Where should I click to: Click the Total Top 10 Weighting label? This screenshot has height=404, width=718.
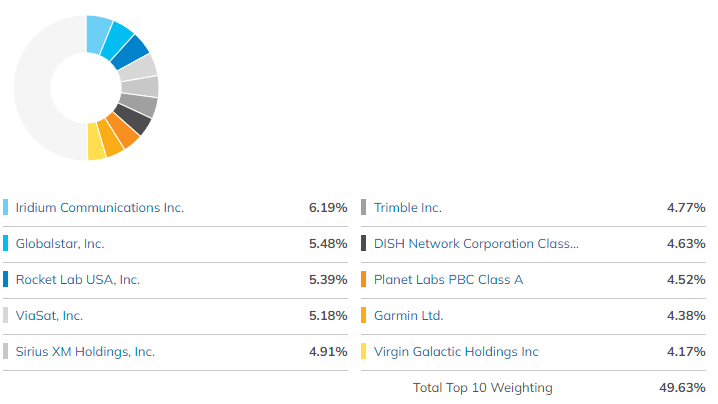point(482,388)
